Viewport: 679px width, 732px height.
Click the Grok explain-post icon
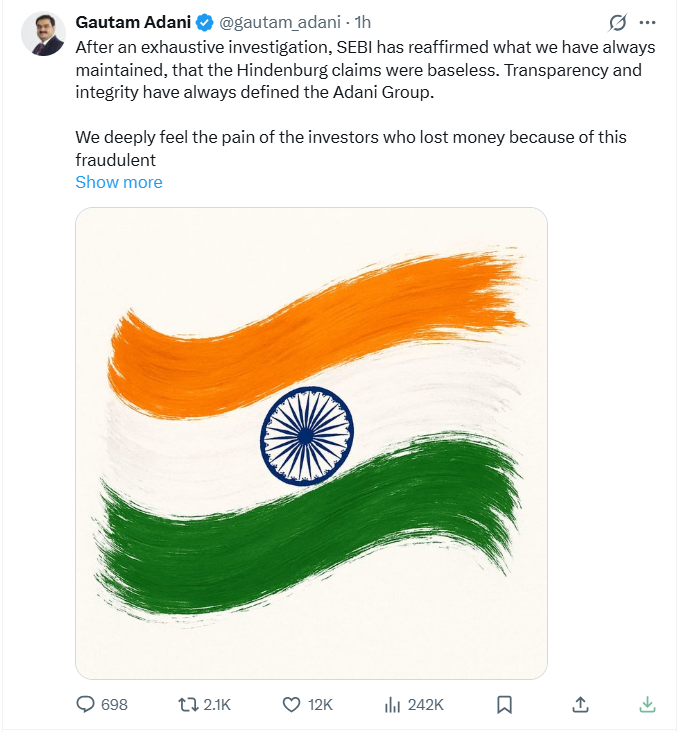(618, 22)
